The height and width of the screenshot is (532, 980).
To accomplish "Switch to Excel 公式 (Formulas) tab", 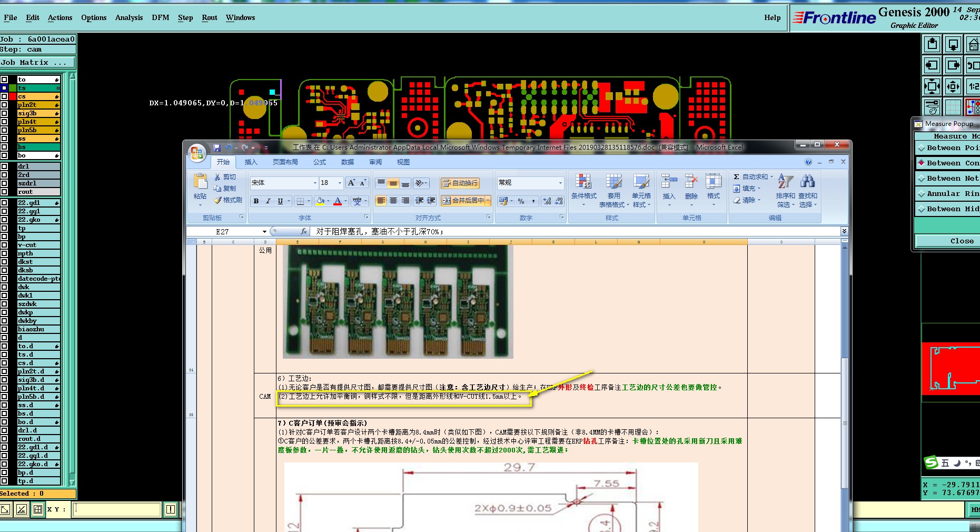I will click(x=320, y=162).
